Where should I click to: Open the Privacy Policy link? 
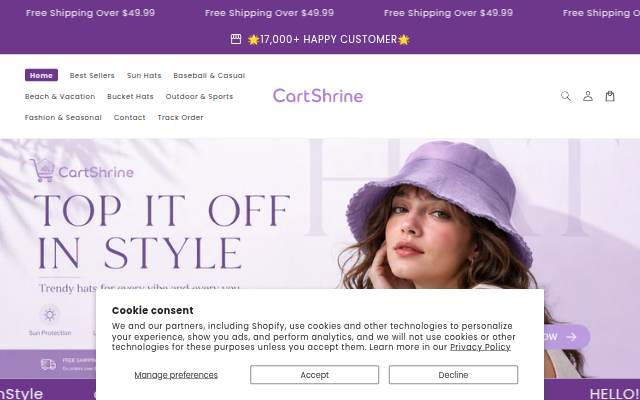(x=480, y=347)
